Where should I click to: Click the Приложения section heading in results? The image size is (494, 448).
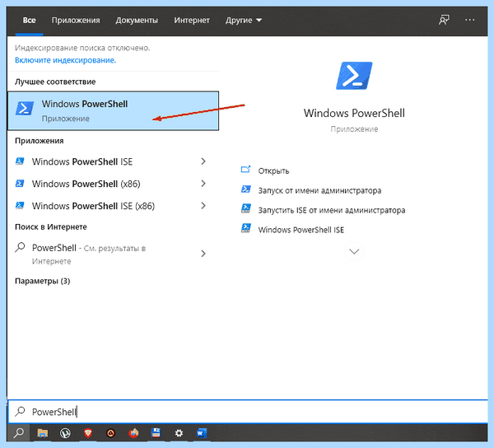coord(39,141)
